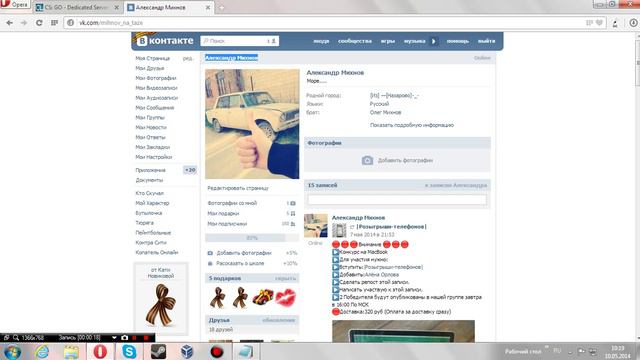This screenshot has width=640, height=360.
Task: Click the recorder camera snapshot icon
Action: coord(124,338)
